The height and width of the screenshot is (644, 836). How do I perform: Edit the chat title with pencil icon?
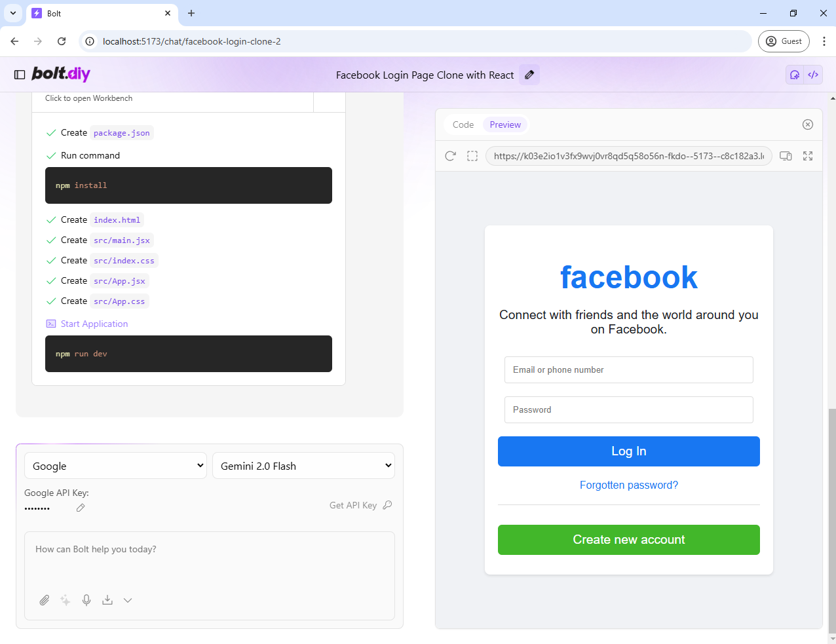tap(529, 75)
